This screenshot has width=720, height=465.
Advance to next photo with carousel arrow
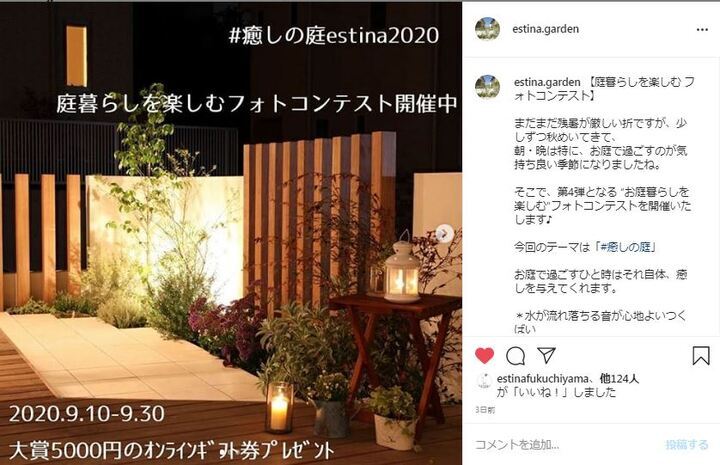444,234
